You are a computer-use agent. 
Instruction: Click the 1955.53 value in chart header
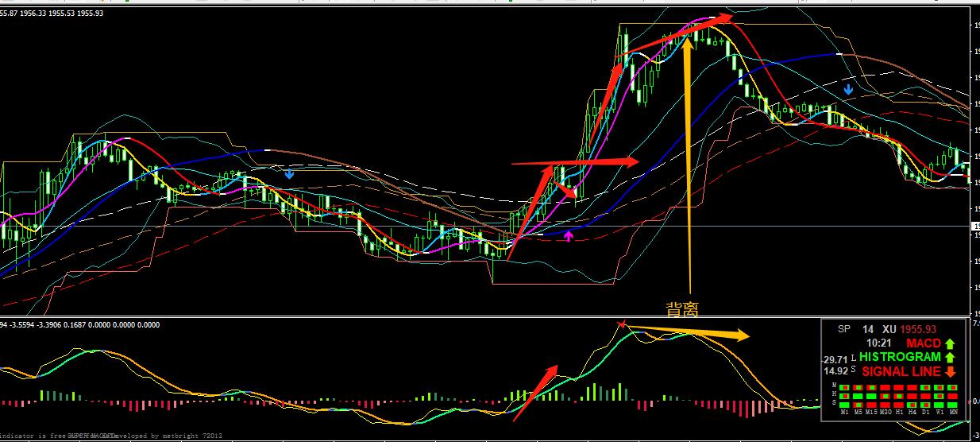tap(62, 14)
